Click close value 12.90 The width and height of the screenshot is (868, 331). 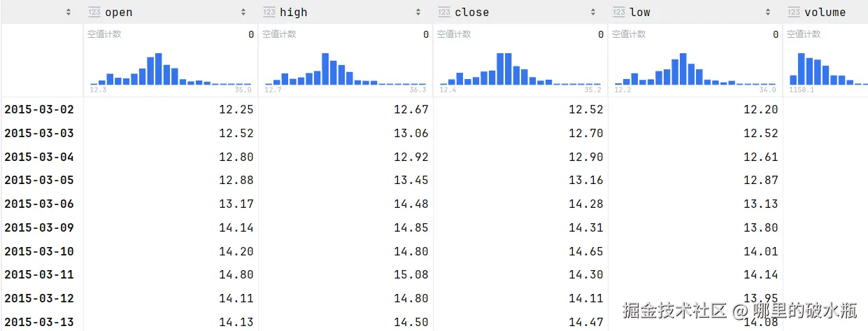point(586,157)
